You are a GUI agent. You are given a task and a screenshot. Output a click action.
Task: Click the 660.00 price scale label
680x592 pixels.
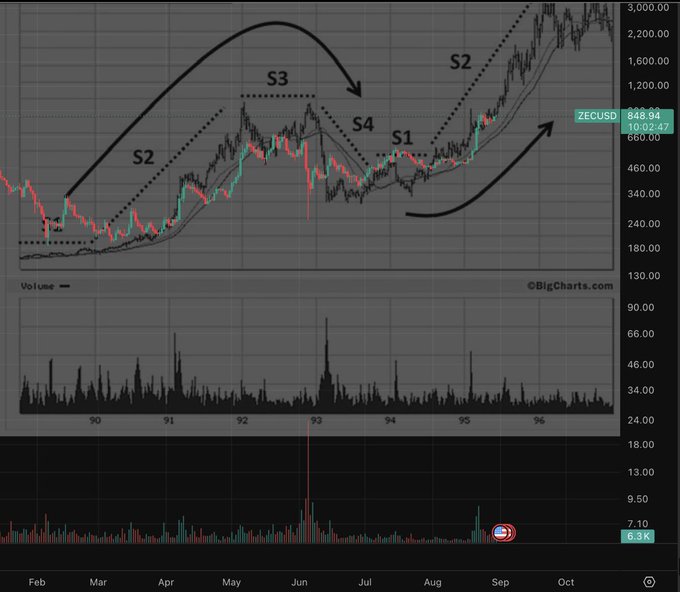coord(644,137)
